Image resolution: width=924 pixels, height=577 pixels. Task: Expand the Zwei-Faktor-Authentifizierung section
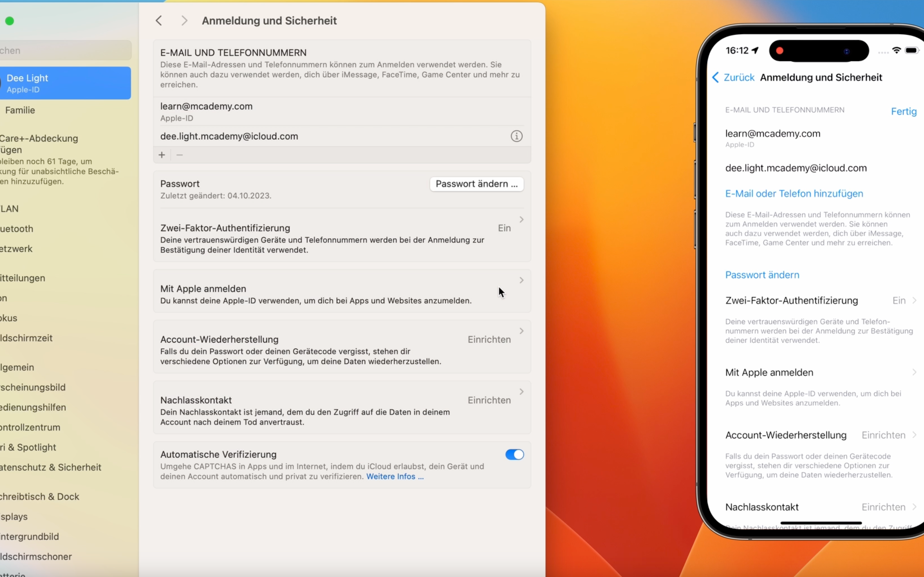521,220
